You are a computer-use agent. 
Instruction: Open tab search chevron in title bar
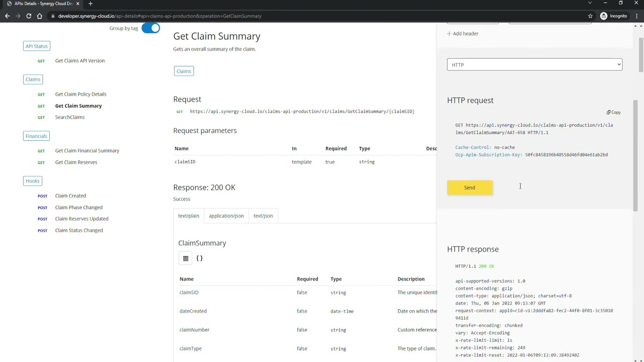[x=590, y=4]
